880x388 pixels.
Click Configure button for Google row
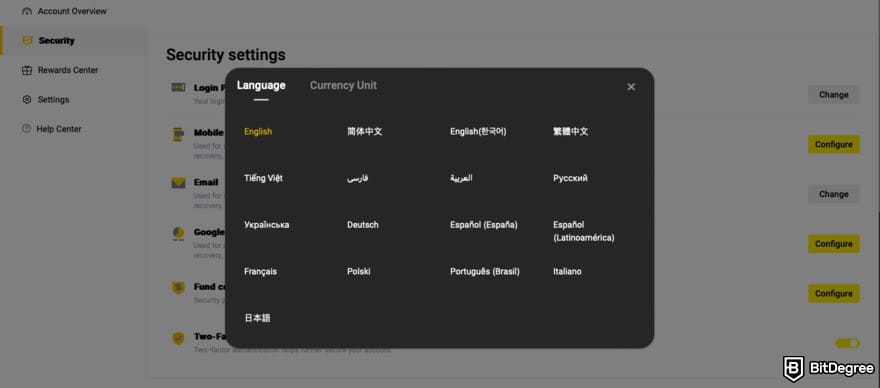coord(833,244)
